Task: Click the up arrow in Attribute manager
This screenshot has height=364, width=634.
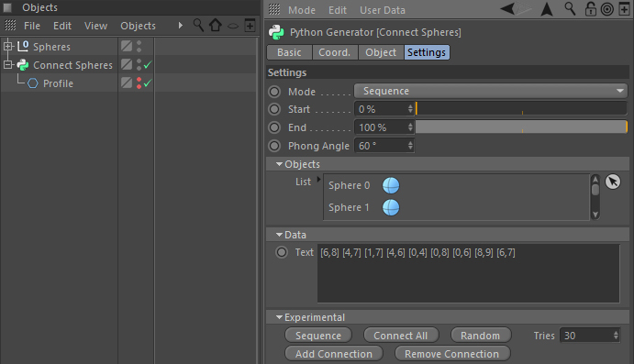Action: [x=547, y=9]
